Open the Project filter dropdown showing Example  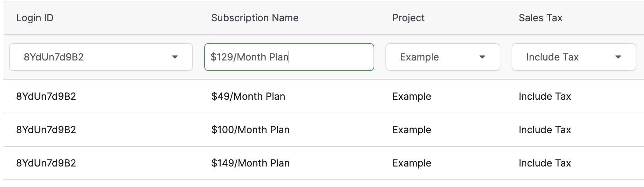(443, 57)
